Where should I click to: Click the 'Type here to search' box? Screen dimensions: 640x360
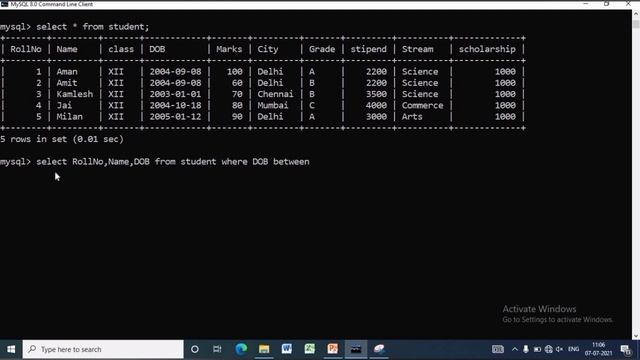[x=103, y=349]
